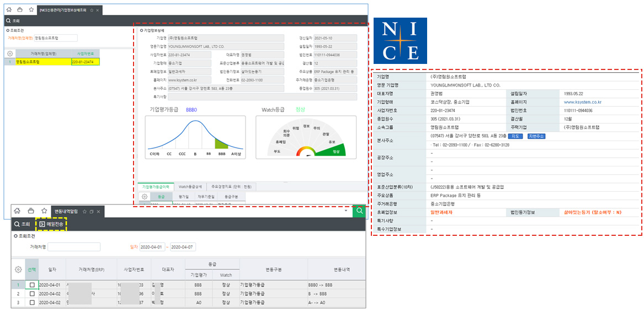Click the start date field 2020-04-01

point(152,247)
